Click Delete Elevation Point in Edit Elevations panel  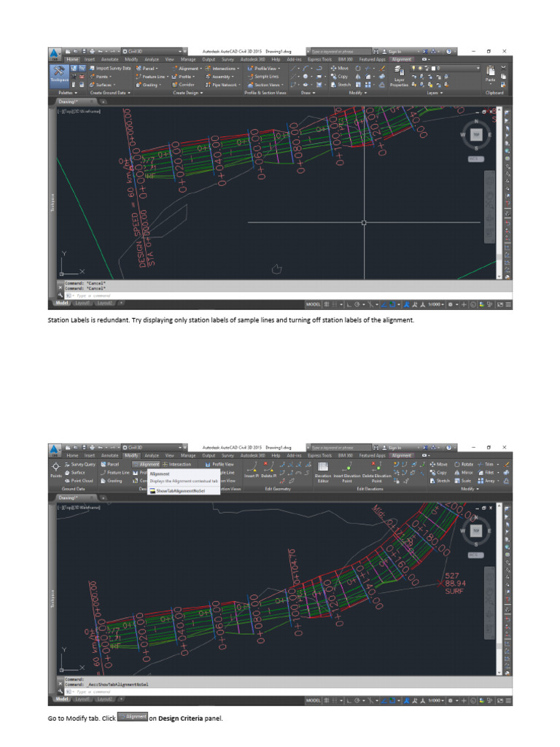pyautogui.click(x=376, y=472)
